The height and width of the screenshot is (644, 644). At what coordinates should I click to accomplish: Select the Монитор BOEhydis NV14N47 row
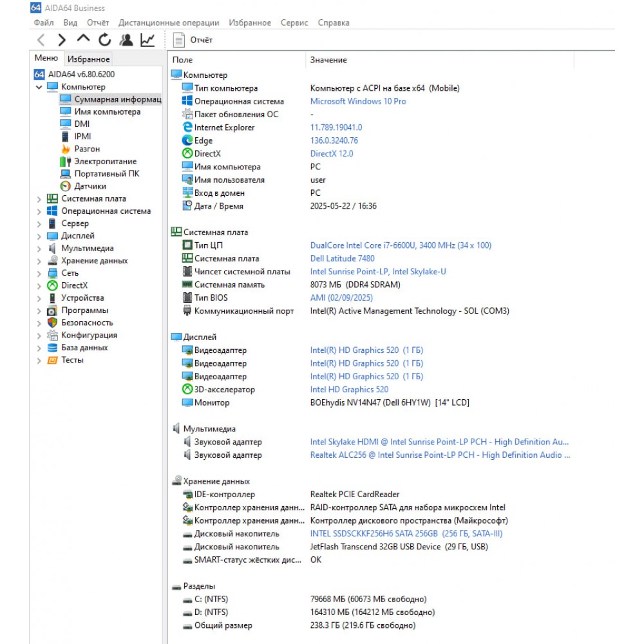tap(326, 402)
